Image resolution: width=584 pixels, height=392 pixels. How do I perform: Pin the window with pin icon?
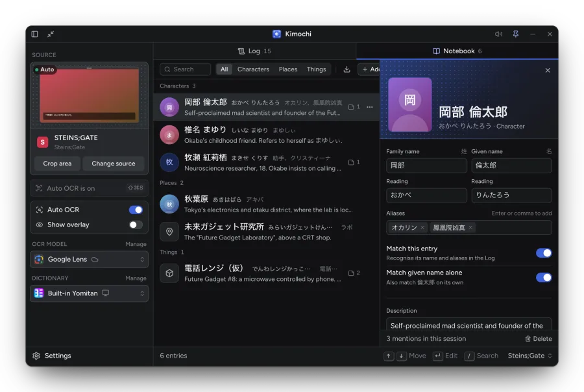(x=515, y=34)
